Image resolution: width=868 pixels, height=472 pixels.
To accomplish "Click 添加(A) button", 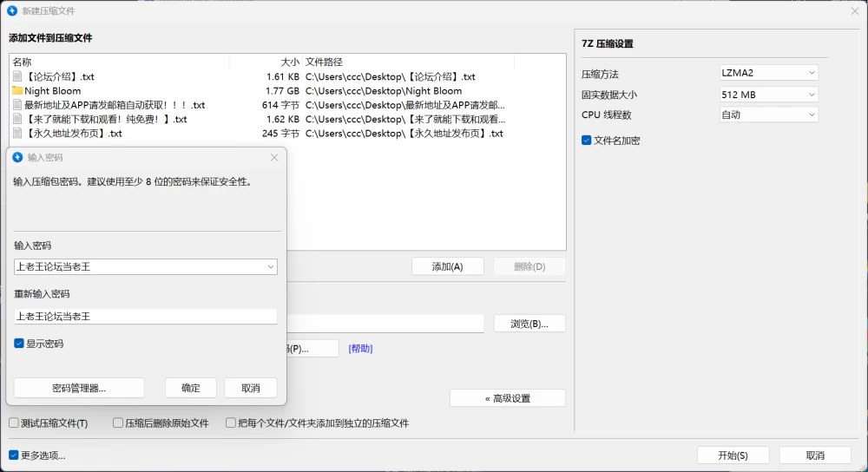I will [x=447, y=266].
